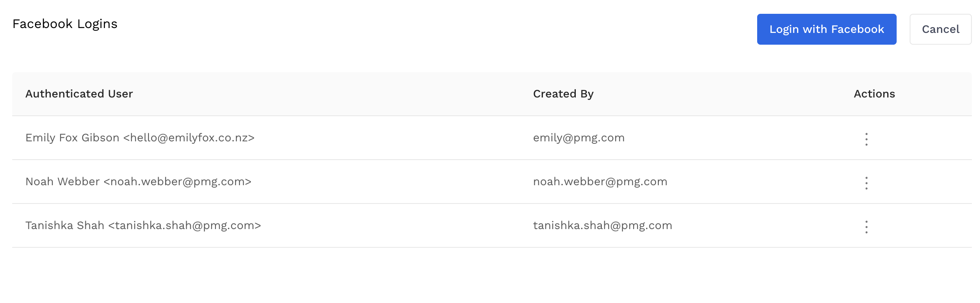Click tanishka.shah@pmg.com in Created By column

tap(602, 225)
